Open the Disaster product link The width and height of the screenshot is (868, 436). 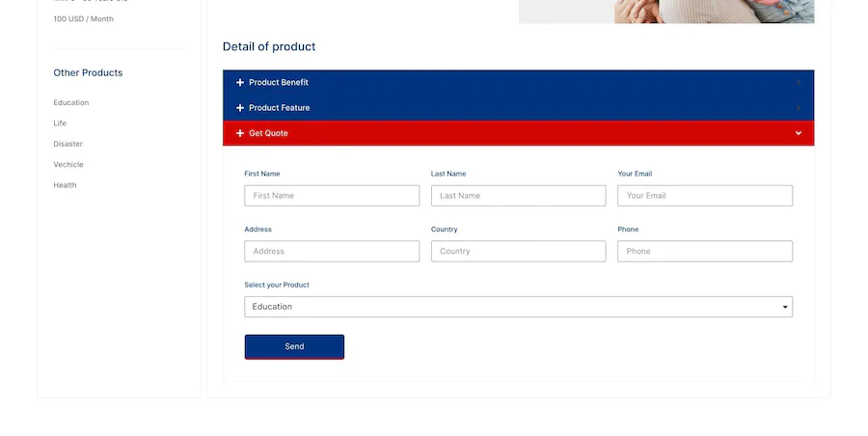pos(68,144)
